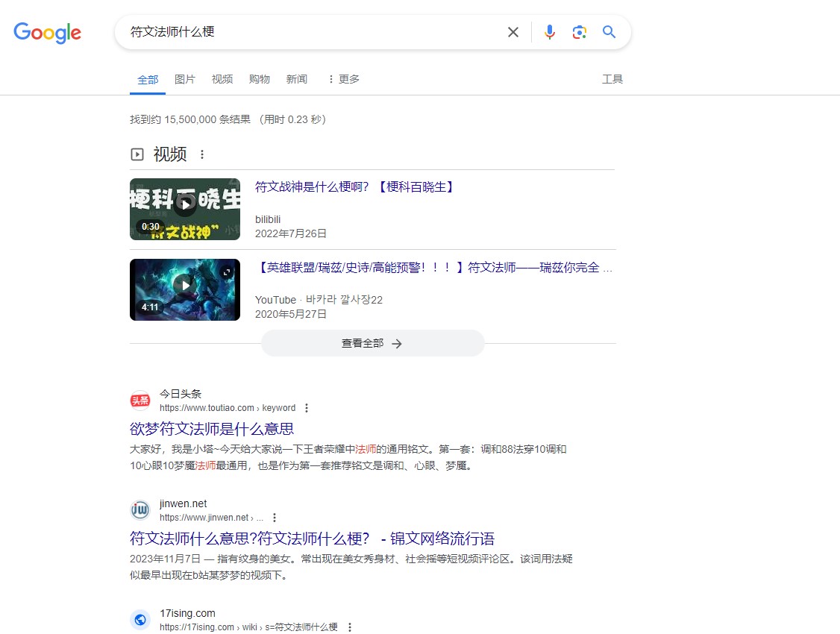Image resolution: width=840 pixels, height=634 pixels.
Task: Click the 查看全部 button
Action: [373, 343]
